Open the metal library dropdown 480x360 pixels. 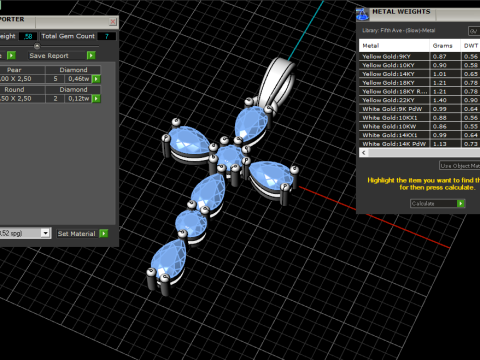coord(474,31)
